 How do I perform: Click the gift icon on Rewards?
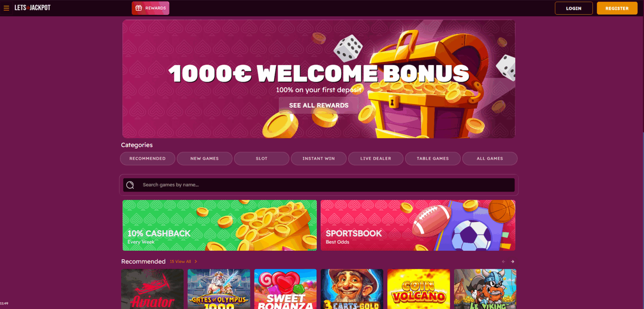pyautogui.click(x=139, y=8)
